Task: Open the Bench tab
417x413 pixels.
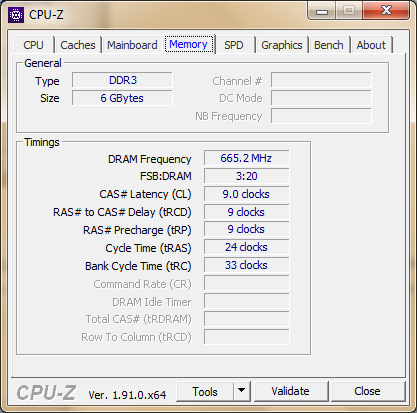Action: [x=329, y=45]
